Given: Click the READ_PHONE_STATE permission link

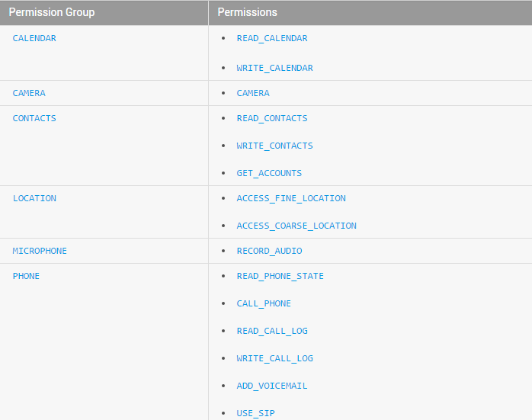Looking at the screenshot, I should tap(280, 276).
